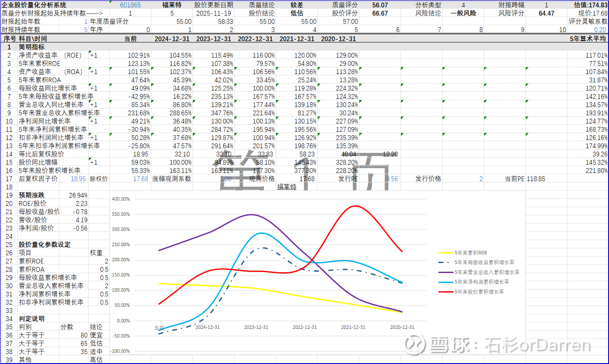Click the 5年来累积ROA row label
The image size is (609, 364).
pyautogui.click(x=40, y=80)
